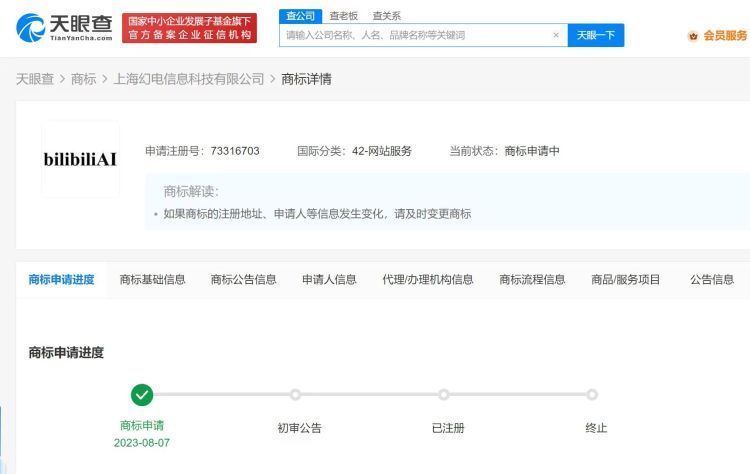Select the 申请人信息 tab

pos(329,280)
